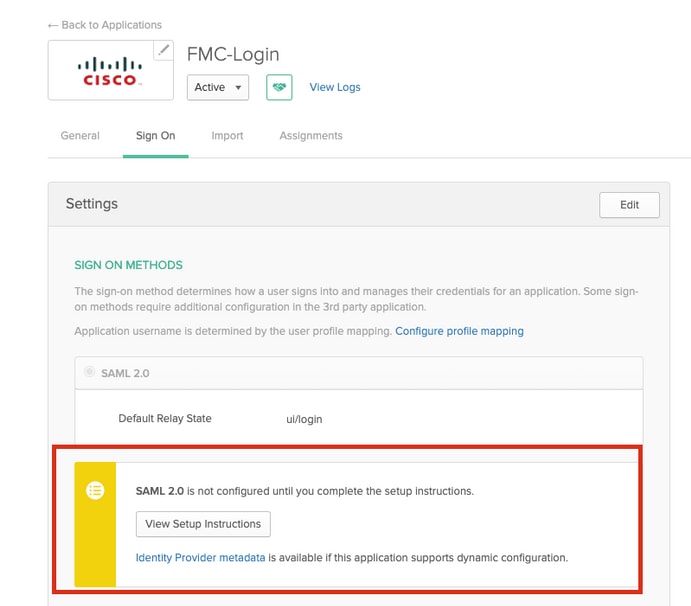Click the green handshake icon button
This screenshot has height=606, width=691.
tap(279, 87)
